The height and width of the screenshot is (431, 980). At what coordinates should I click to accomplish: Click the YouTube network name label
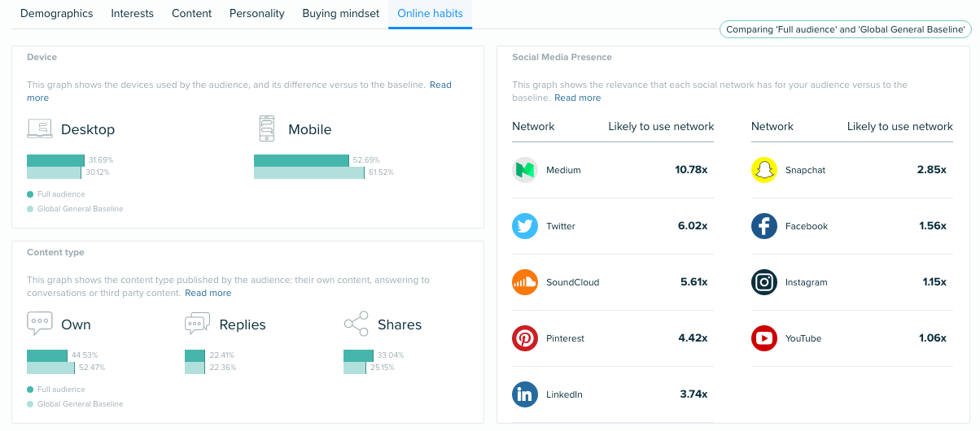click(x=803, y=339)
